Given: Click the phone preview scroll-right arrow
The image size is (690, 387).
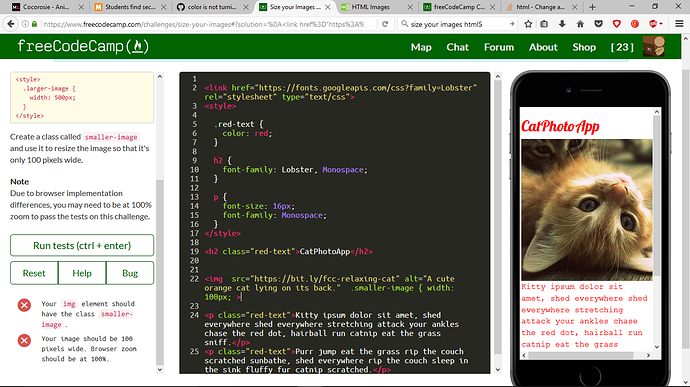Looking at the screenshot, I should pyautogui.click(x=648, y=355).
